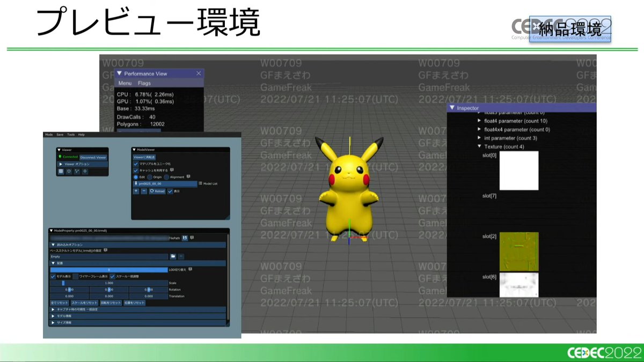Click the green Connected plug icon
This screenshot has width=644, height=362.
pyautogui.click(x=60, y=157)
